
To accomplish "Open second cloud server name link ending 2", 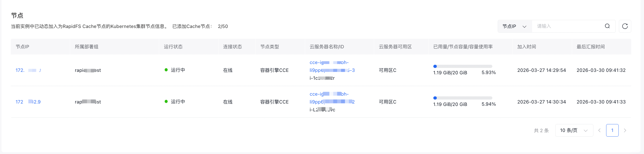I will 332,98.
